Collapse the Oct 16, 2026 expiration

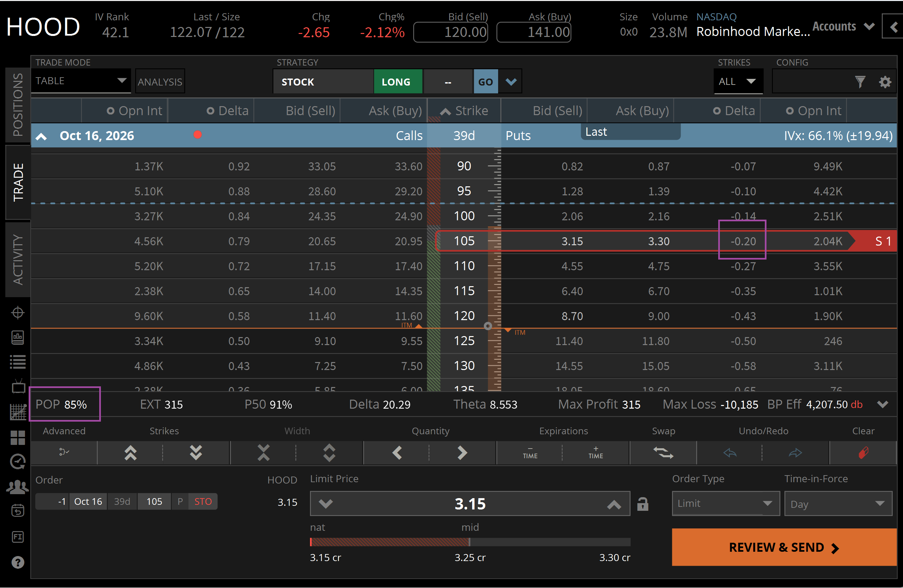pos(41,136)
